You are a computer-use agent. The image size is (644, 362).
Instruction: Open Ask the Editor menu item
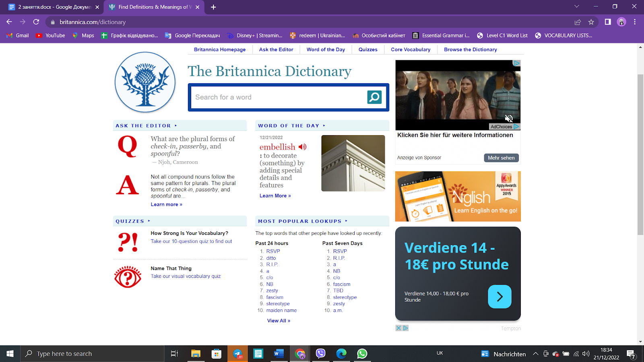click(276, 49)
